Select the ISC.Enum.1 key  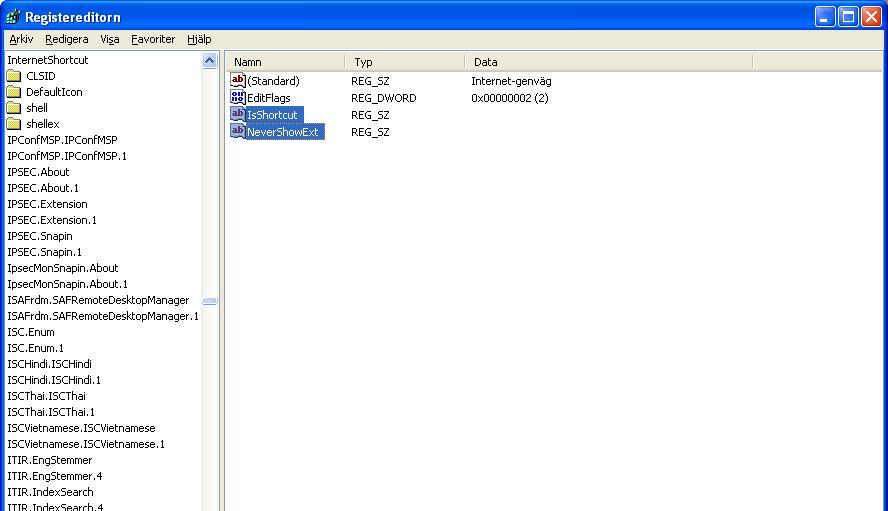pos(35,348)
